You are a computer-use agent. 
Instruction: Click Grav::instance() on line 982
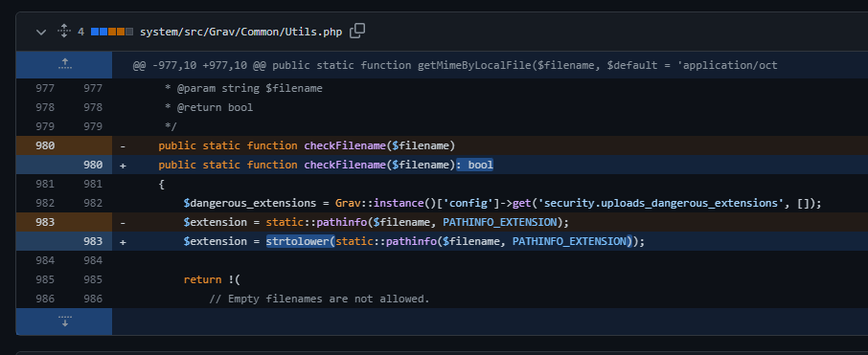coord(386,203)
